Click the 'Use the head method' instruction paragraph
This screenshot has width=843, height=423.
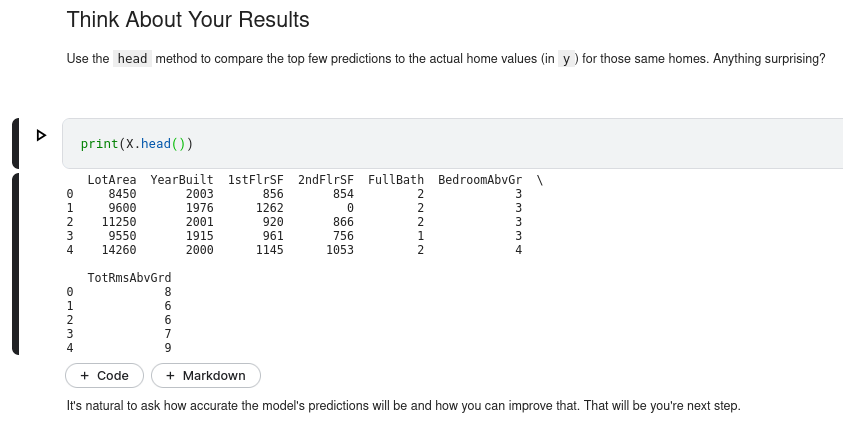pyautogui.click(x=445, y=59)
